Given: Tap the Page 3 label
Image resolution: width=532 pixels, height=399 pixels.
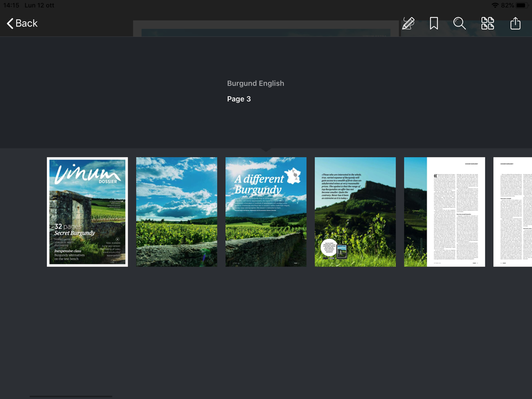Looking at the screenshot, I should tap(239, 99).
